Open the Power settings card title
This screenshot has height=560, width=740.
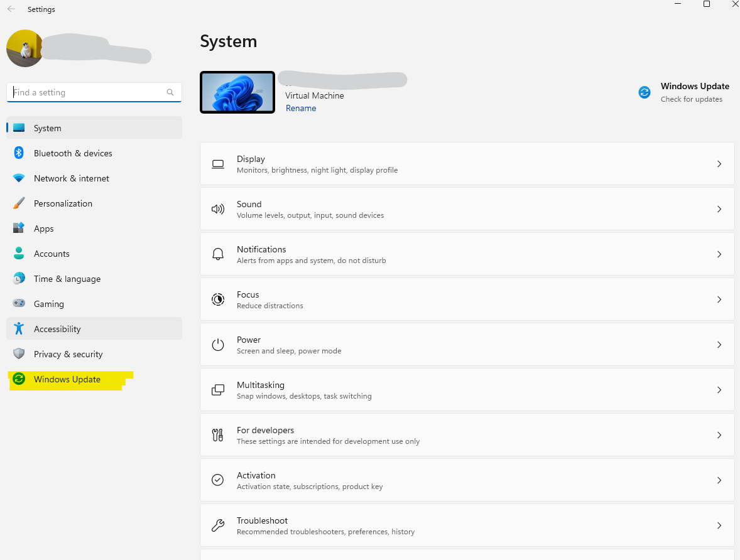tap(249, 340)
